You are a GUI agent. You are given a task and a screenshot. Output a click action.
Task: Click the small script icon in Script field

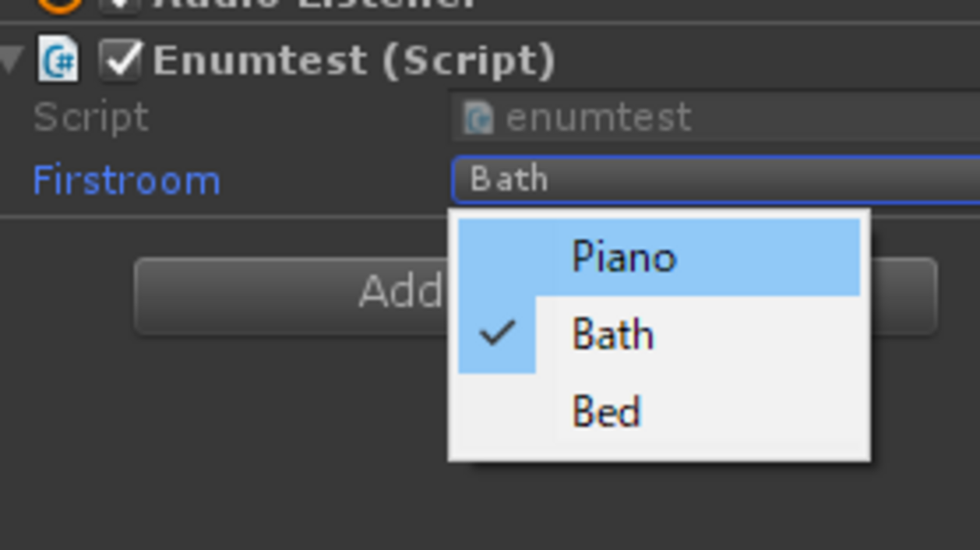478,118
